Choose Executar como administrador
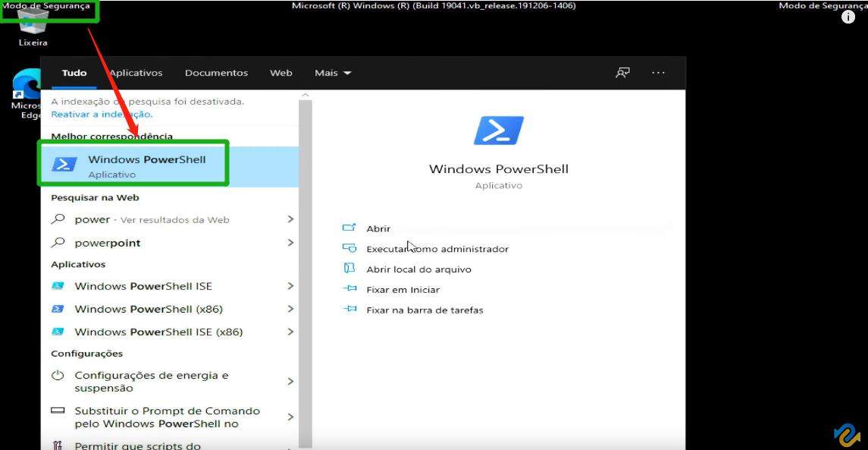 click(x=437, y=249)
